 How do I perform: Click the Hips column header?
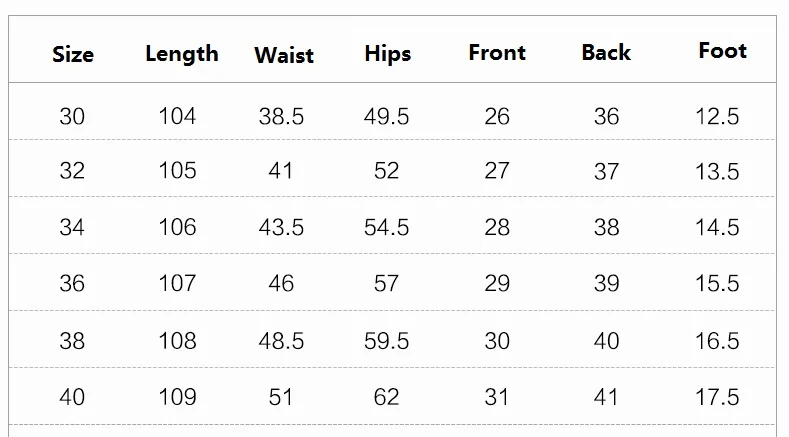click(387, 54)
